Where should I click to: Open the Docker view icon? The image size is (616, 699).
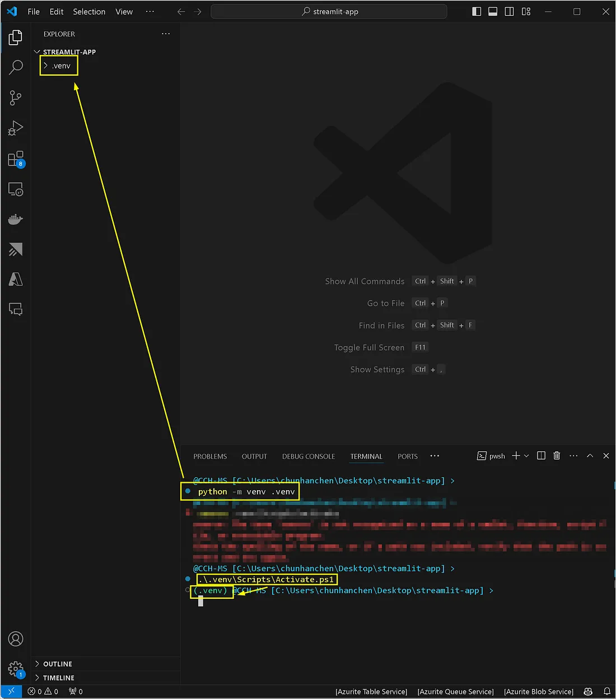coord(16,219)
